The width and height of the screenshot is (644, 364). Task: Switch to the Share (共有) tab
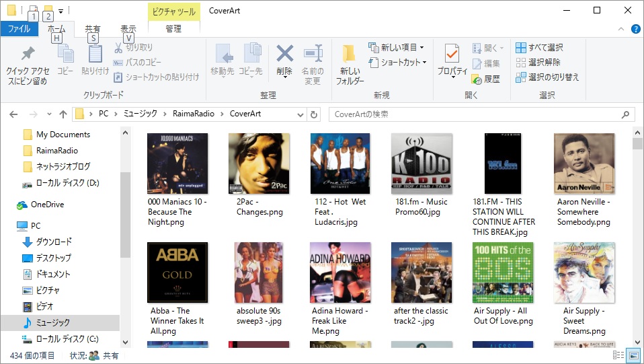pyautogui.click(x=92, y=29)
